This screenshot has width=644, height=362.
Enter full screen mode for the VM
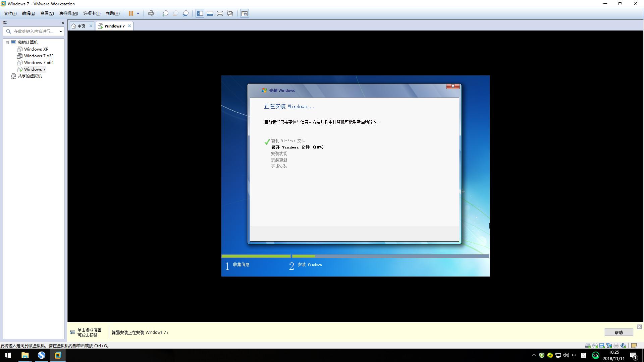[x=220, y=13]
